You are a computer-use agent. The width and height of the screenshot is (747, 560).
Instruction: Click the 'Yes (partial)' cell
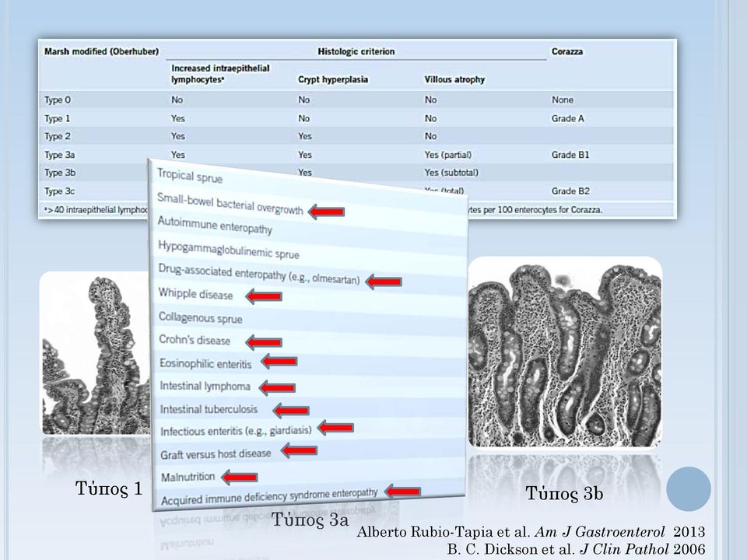tap(448, 155)
